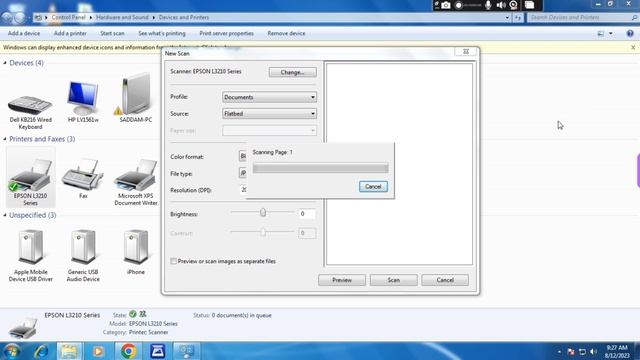The height and width of the screenshot is (360, 640).
Task: Dismiss the yellow information bar with X
Action: pos(633,47)
